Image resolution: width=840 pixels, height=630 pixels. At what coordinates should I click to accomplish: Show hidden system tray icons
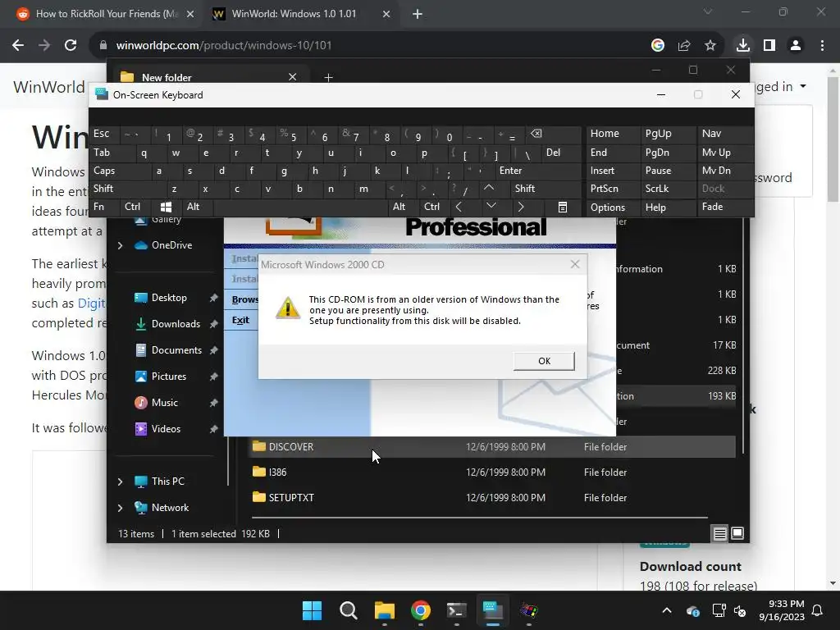(667, 610)
